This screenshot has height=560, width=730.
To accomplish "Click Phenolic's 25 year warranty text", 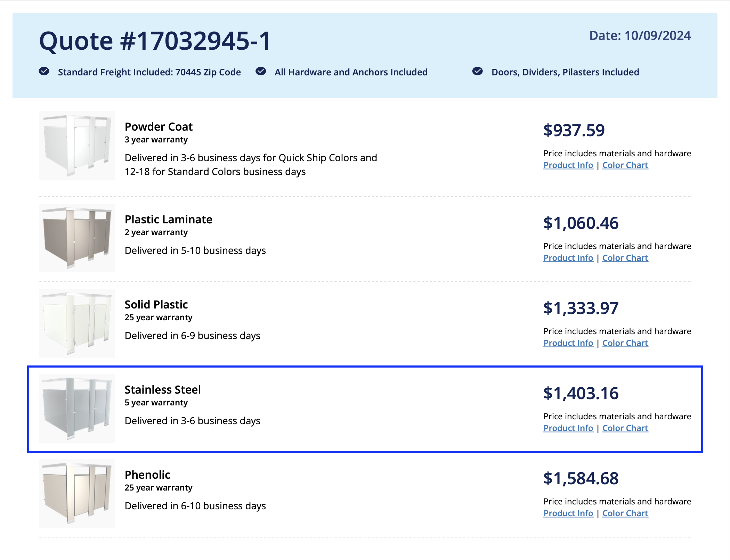I will (x=159, y=488).
